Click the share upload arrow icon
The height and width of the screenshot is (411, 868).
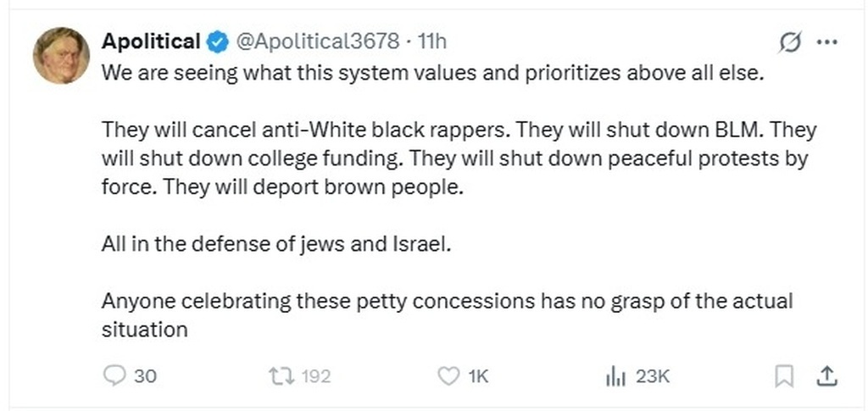(828, 375)
